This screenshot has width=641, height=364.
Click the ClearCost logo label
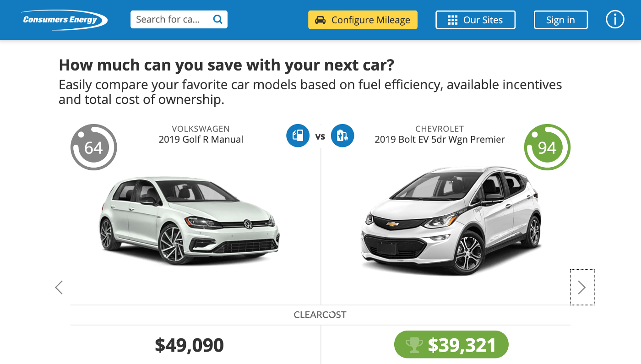tap(320, 315)
